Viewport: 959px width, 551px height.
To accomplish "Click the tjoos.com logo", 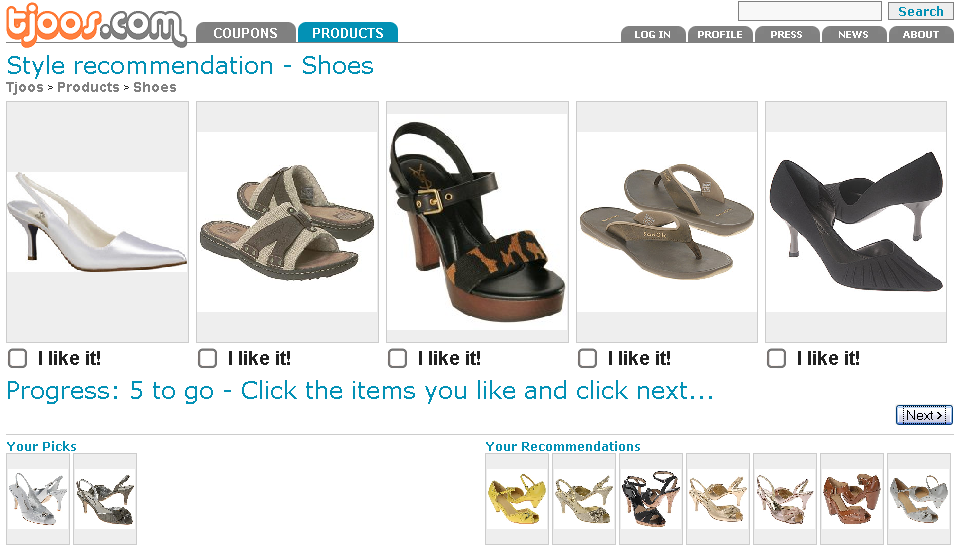I will pos(96,26).
